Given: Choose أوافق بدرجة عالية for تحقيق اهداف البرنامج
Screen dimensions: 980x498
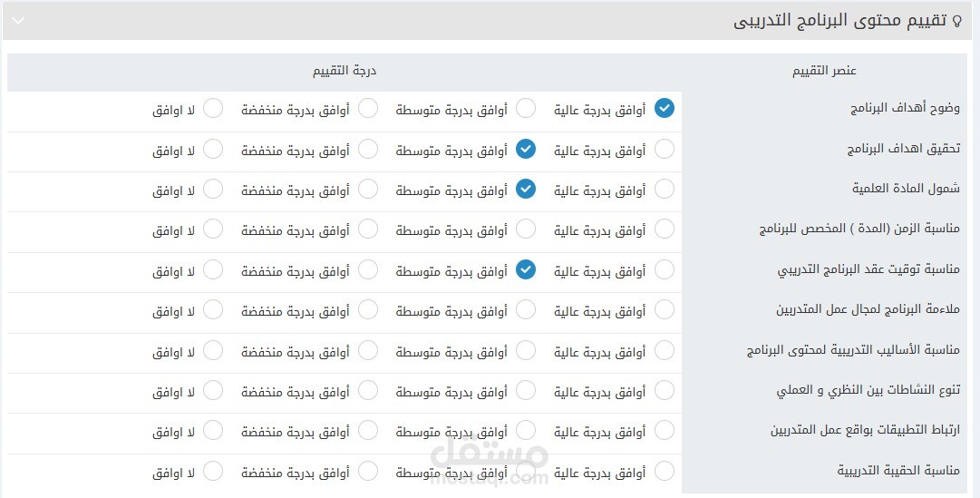Looking at the screenshot, I should point(665,149).
